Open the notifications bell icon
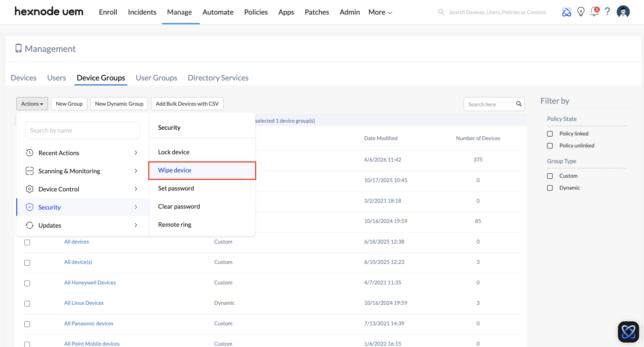 point(594,12)
